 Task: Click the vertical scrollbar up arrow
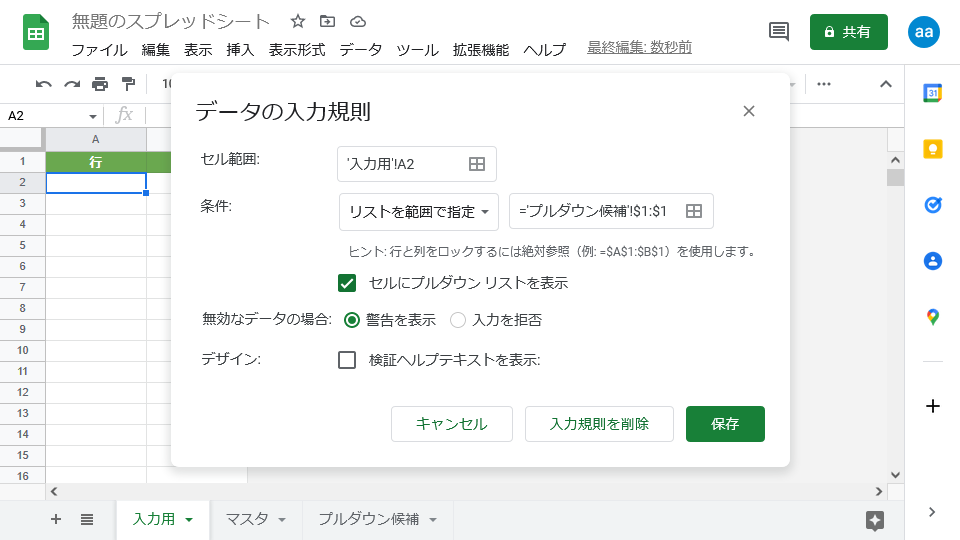click(x=895, y=160)
